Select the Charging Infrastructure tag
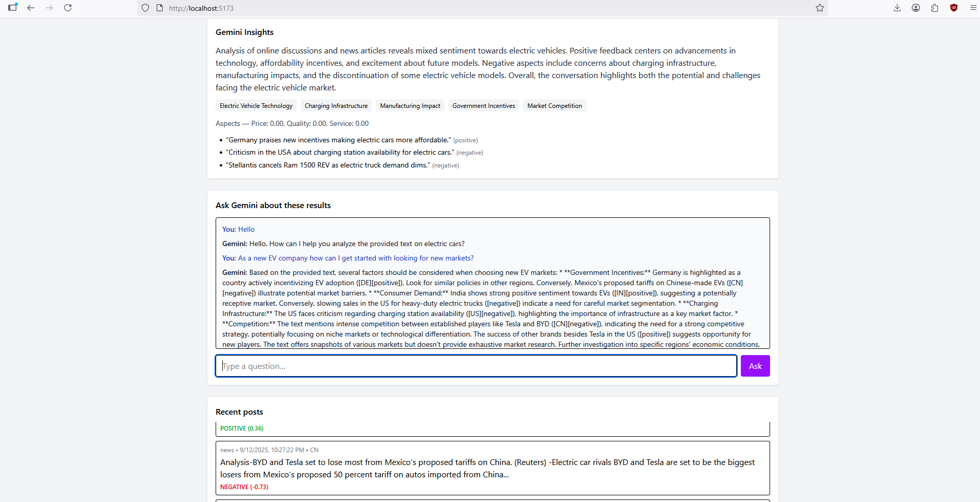 [336, 106]
